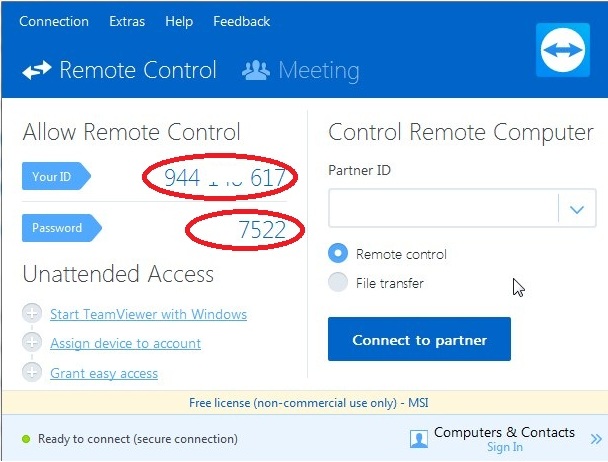Click the green ready status indicator
Viewport: 608px width, 462px height.
(x=26, y=439)
